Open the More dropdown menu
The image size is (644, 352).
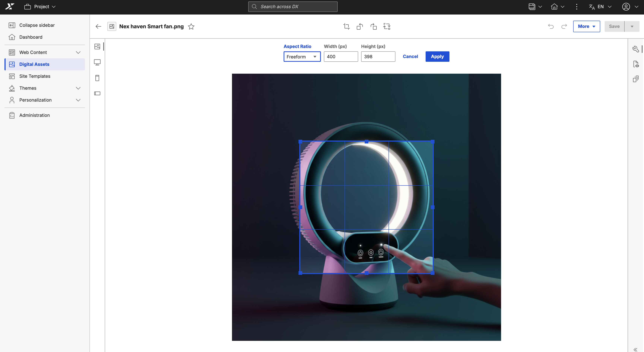tap(586, 26)
